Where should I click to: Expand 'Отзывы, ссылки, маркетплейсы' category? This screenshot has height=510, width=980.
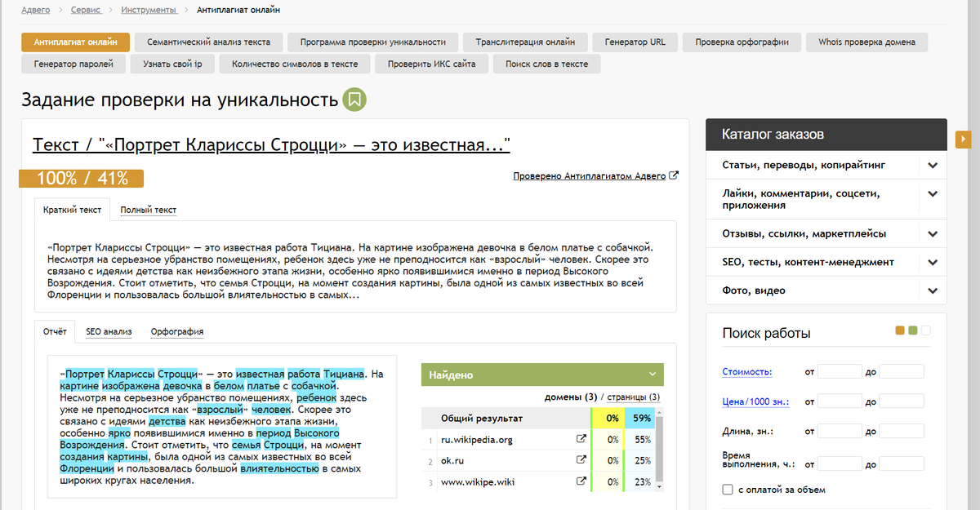click(x=933, y=233)
